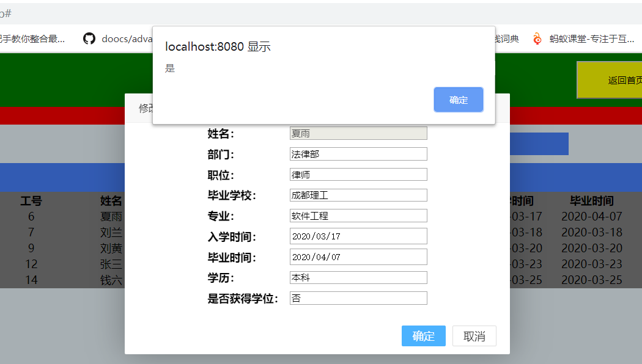The image size is (642, 364).
Task: Click graduation date 2020-03-23 in table
Action: [592, 264]
